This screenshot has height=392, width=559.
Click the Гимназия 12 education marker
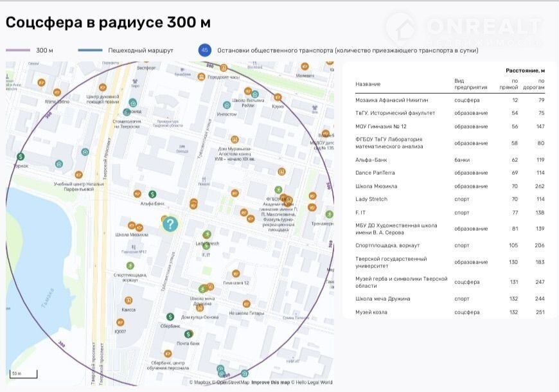[236, 273]
